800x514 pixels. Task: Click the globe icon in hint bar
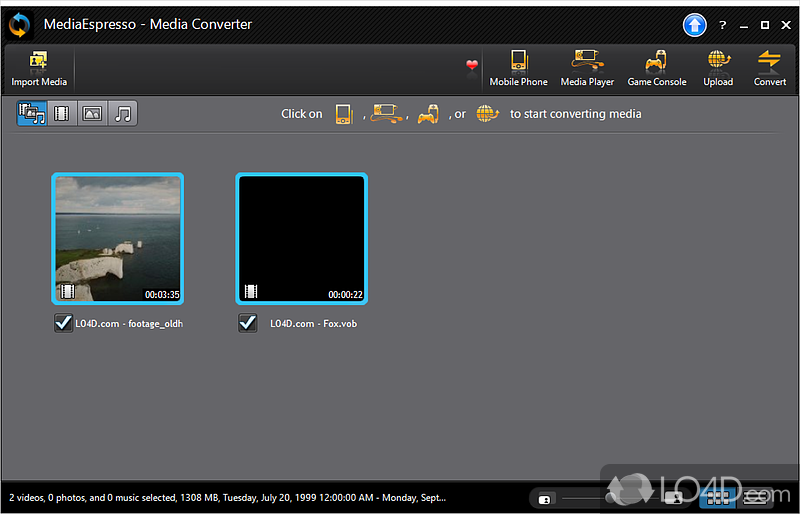(487, 113)
